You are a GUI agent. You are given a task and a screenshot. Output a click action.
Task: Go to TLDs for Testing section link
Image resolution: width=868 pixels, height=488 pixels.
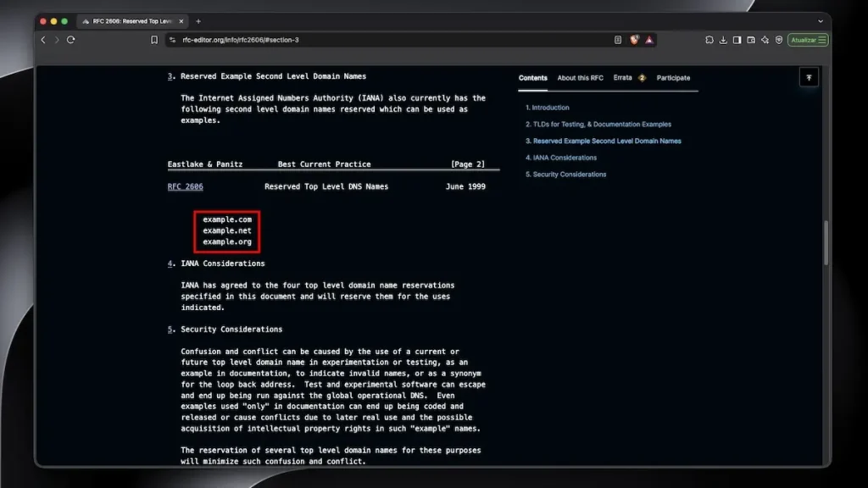pos(598,125)
